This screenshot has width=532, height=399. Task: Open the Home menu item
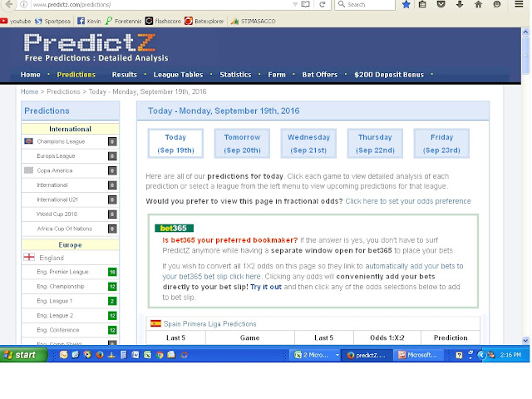tap(30, 75)
